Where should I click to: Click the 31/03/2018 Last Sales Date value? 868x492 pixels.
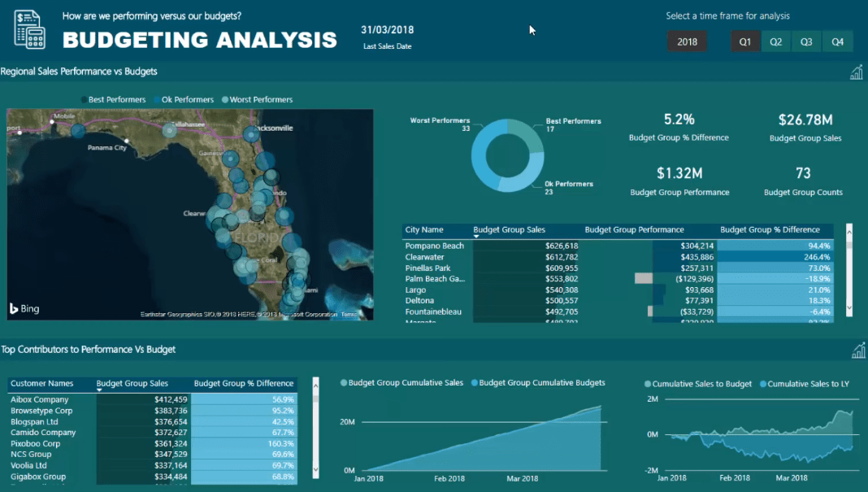387,30
